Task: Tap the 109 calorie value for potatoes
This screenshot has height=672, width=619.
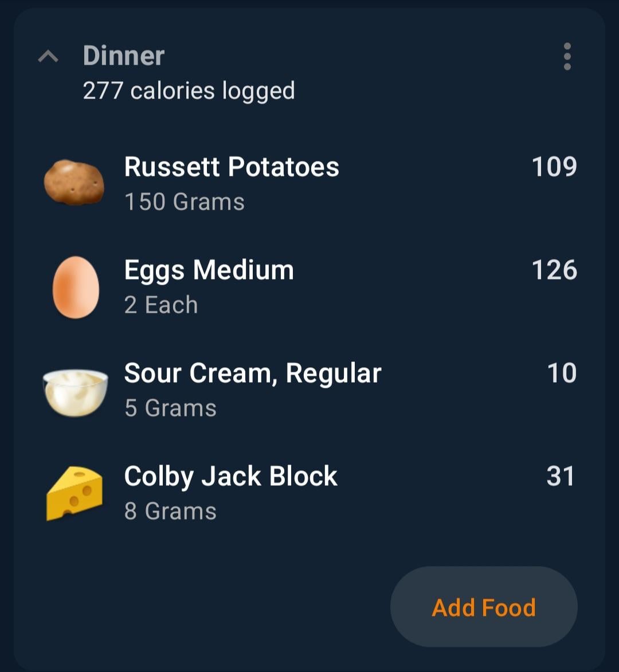Action: [x=554, y=167]
